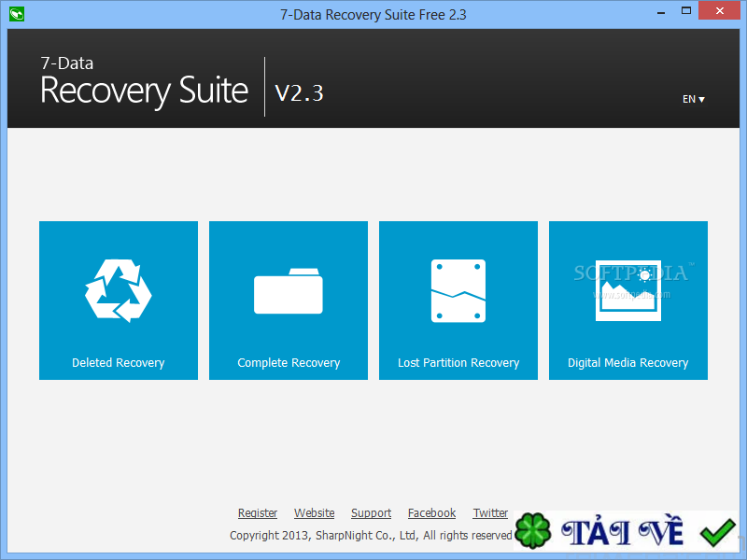Viewport: 747px width, 560px height.
Task: Open the Register link
Action: [258, 512]
